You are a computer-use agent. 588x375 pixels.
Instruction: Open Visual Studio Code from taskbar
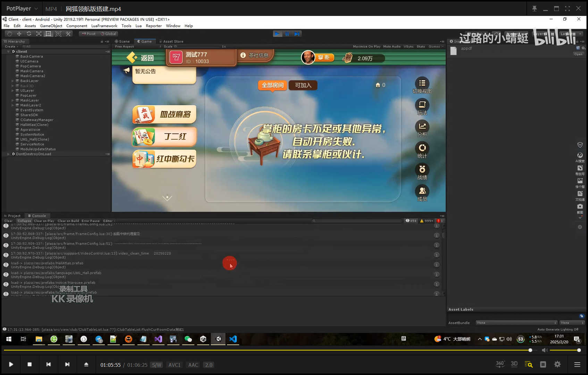[x=233, y=339]
